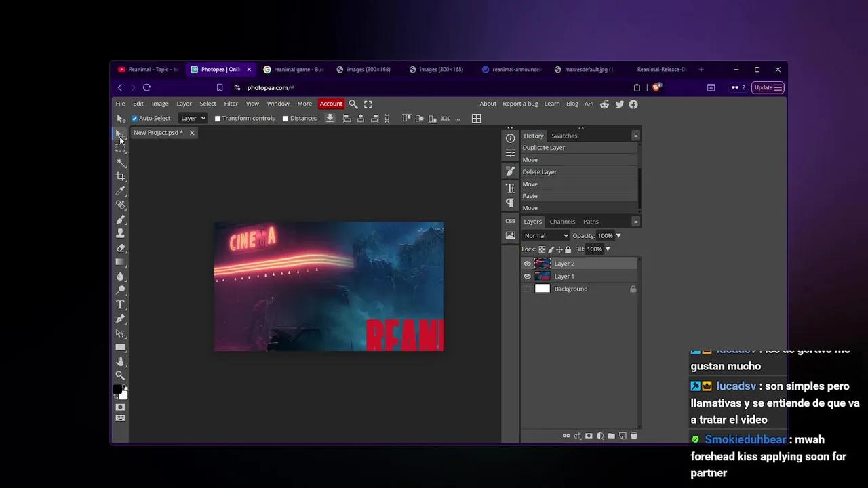Open the Properties sliders side panel
868x488 pixels.
(x=510, y=153)
